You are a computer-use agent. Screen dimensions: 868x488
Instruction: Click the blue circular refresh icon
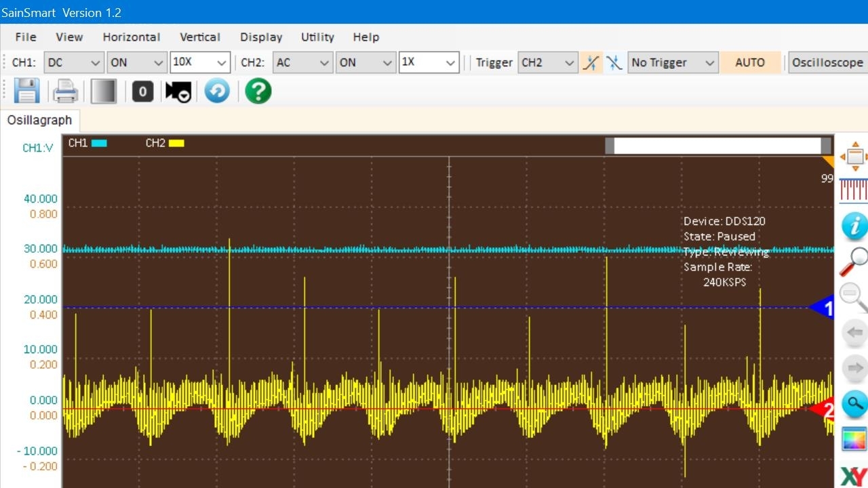coord(217,91)
